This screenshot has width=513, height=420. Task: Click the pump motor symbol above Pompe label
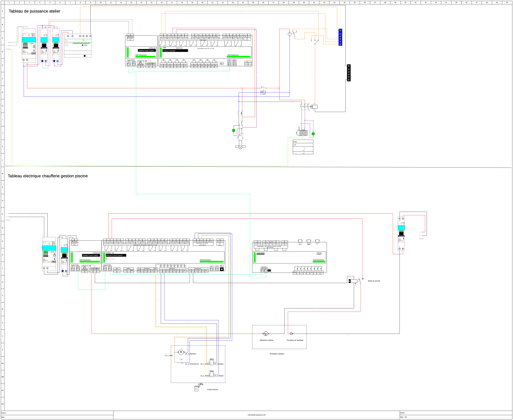(x=302, y=133)
